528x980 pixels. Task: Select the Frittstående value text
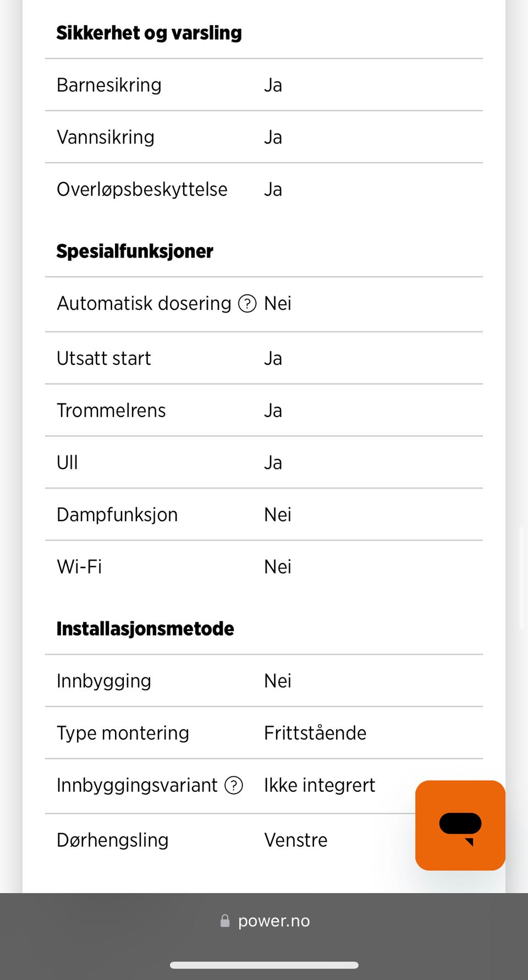(315, 733)
